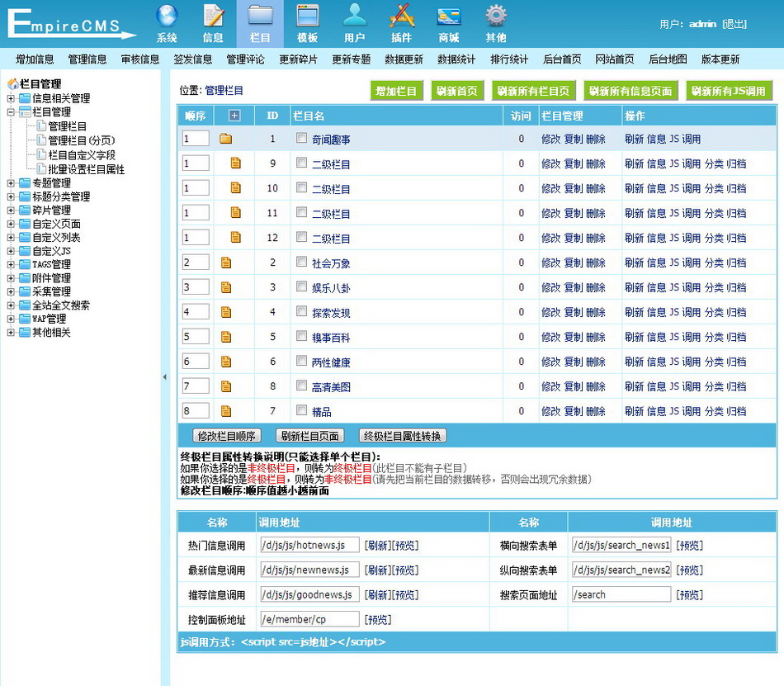The height and width of the screenshot is (686, 784).
Task: Open the 信息 notepad icon
Action: click(213, 16)
